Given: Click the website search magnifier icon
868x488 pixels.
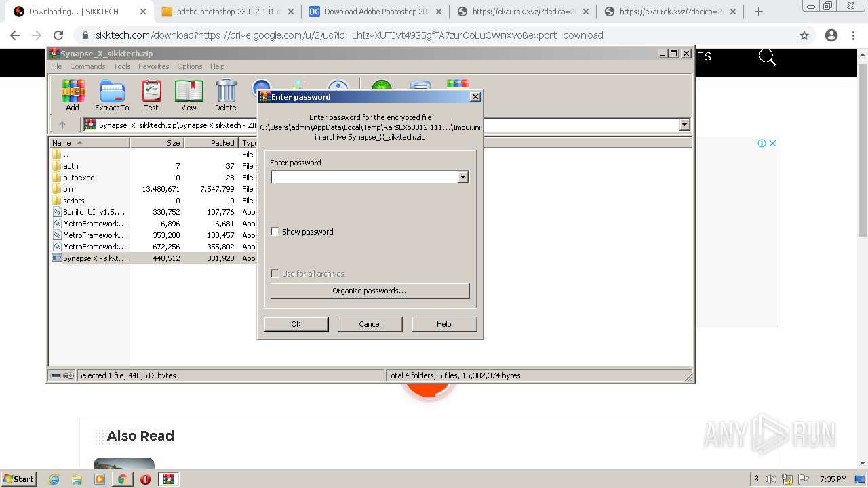Looking at the screenshot, I should 767,58.
